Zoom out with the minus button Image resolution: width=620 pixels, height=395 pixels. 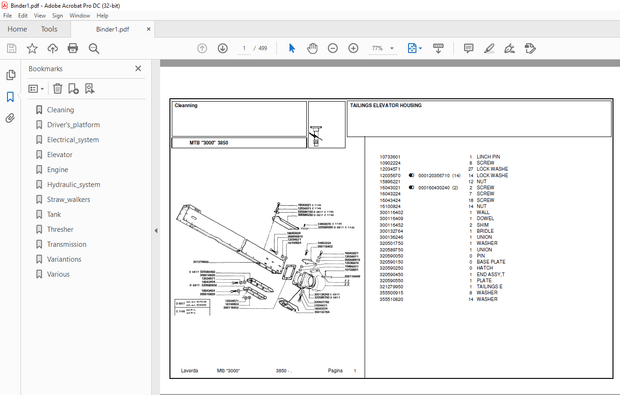(333, 48)
